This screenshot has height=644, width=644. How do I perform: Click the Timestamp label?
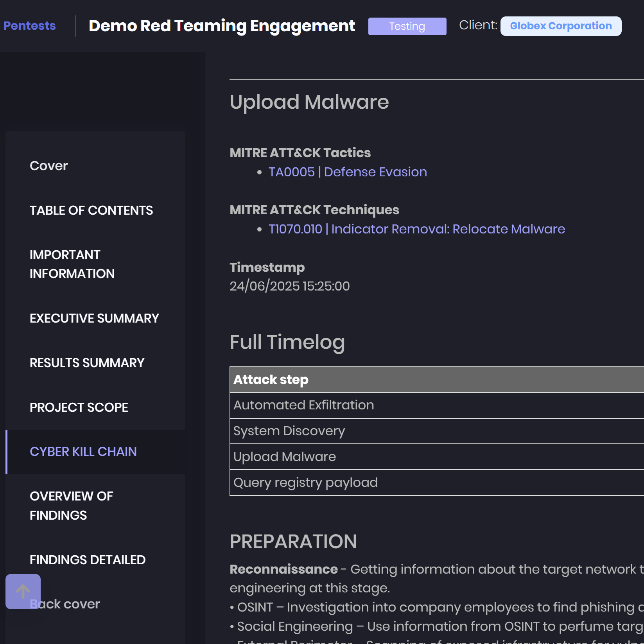click(x=267, y=268)
